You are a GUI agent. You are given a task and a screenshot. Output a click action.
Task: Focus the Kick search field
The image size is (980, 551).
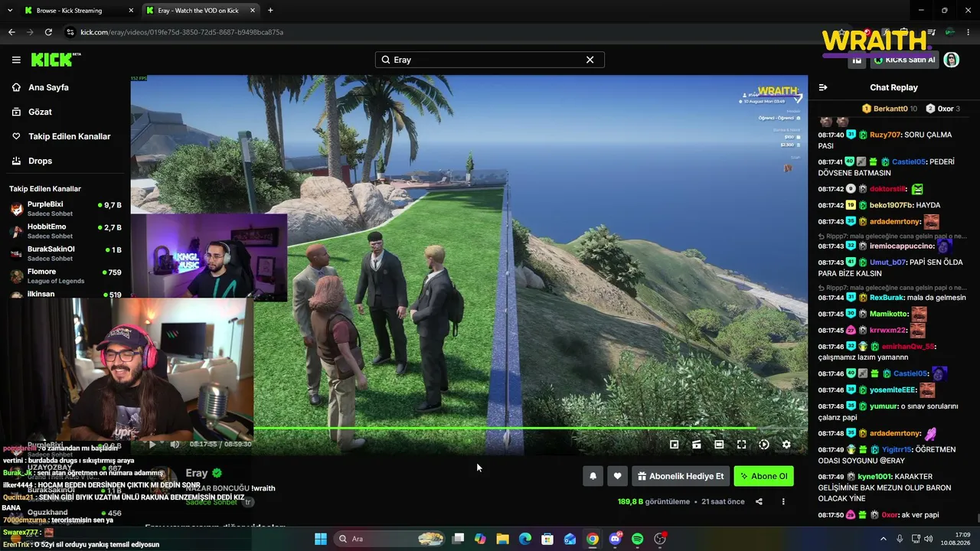click(x=489, y=60)
